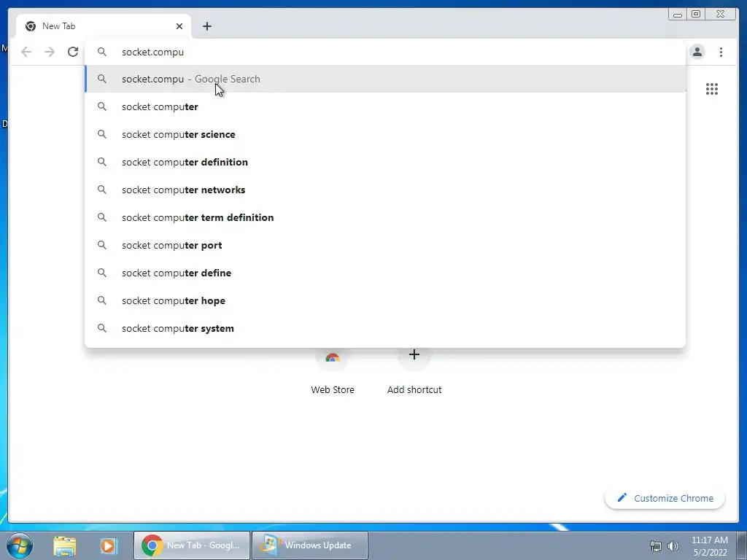Image resolution: width=747 pixels, height=560 pixels.
Task: Pick the "socket computer science" suggestion
Action: click(385, 134)
